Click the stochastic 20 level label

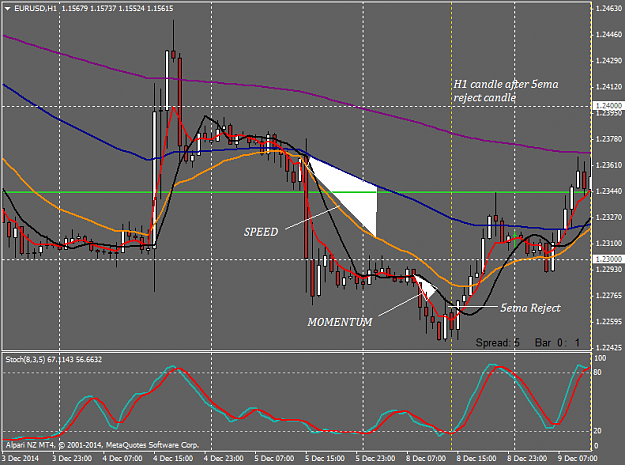(x=597, y=431)
